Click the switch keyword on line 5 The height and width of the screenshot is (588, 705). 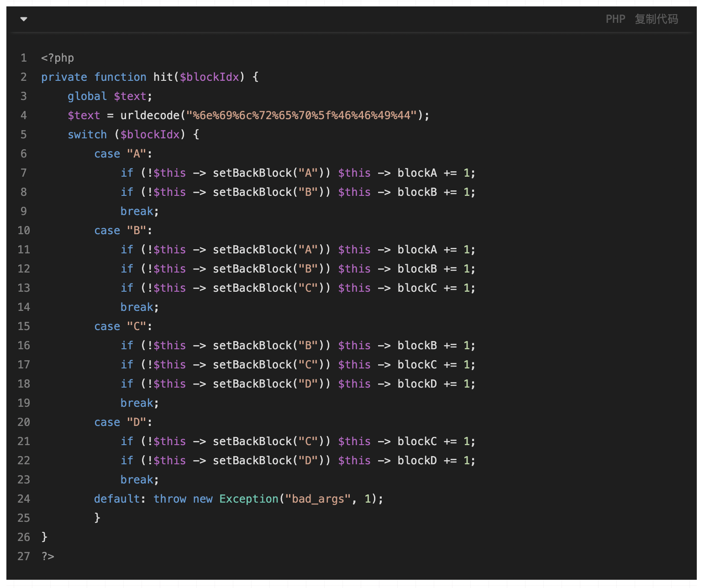point(87,135)
